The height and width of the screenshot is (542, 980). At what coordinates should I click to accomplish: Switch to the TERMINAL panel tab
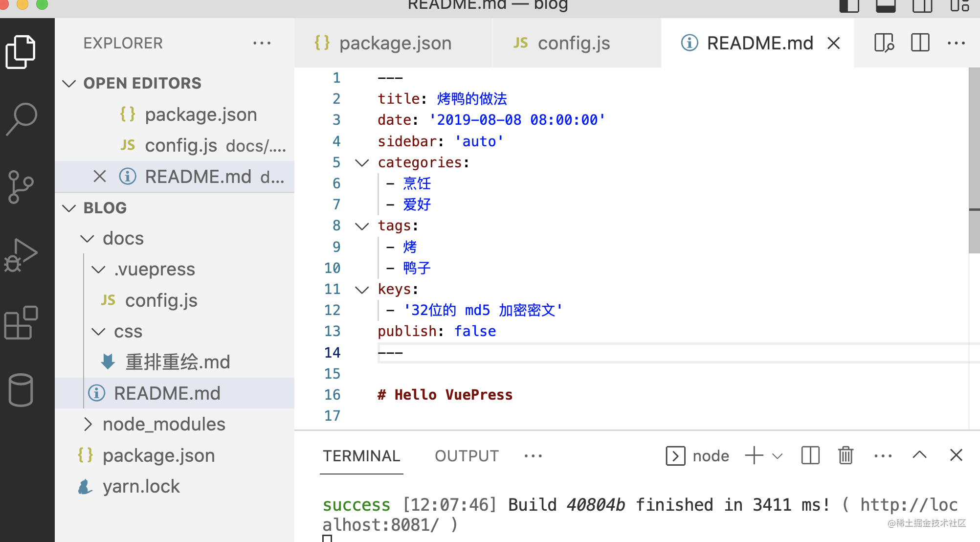pyautogui.click(x=361, y=456)
